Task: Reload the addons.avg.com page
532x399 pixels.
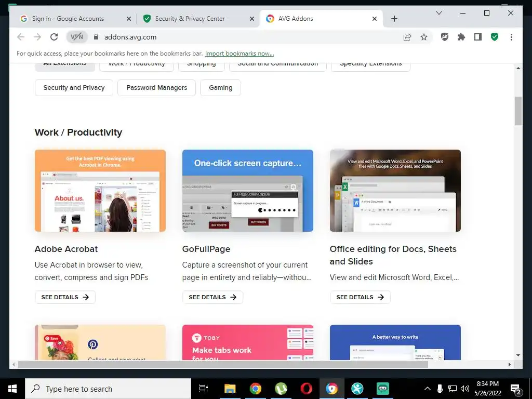Action: [x=54, y=37]
